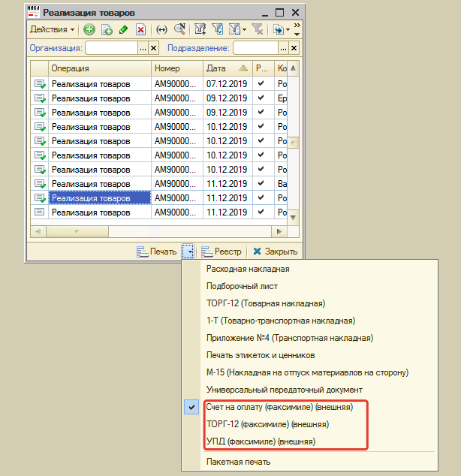Close the Реализация товаров window
Image resolution: width=461 pixels, height=476 pixels.
pyautogui.click(x=295, y=13)
